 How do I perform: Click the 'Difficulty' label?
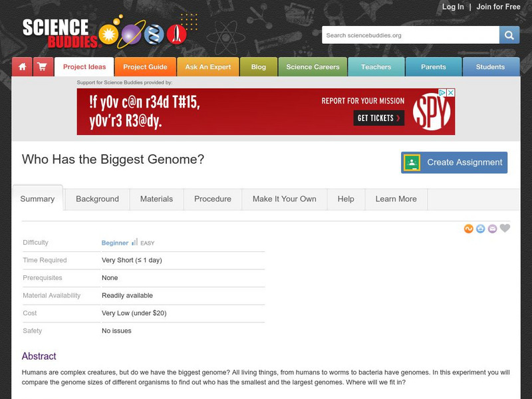(x=36, y=243)
